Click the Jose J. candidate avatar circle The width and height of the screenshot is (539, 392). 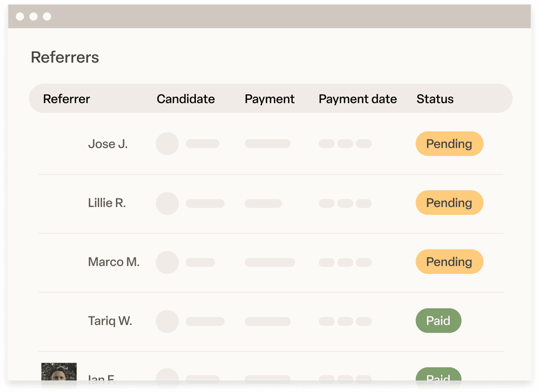(167, 144)
